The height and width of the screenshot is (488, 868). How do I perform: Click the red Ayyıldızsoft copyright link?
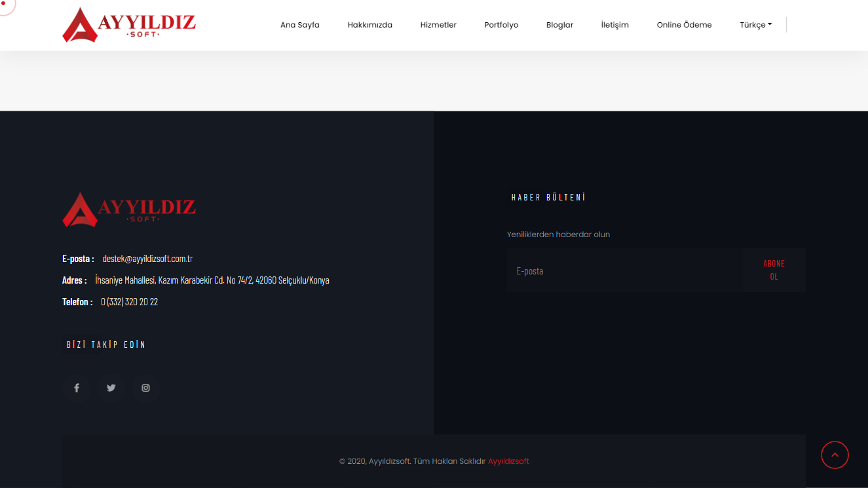pyautogui.click(x=508, y=461)
